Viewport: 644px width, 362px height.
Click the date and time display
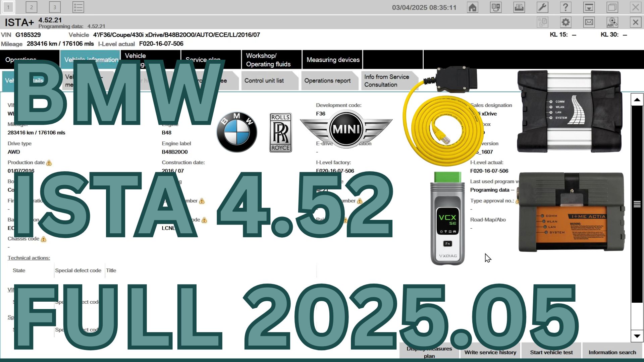click(424, 7)
